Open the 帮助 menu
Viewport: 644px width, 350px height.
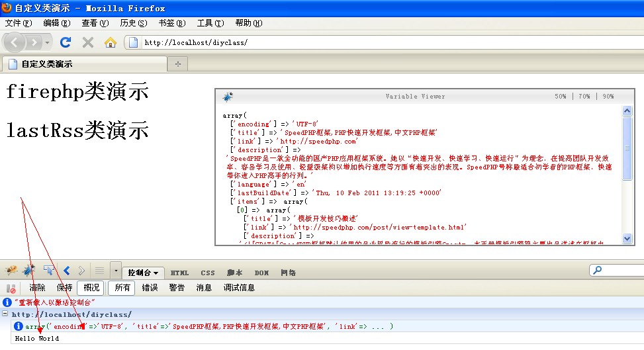249,23
